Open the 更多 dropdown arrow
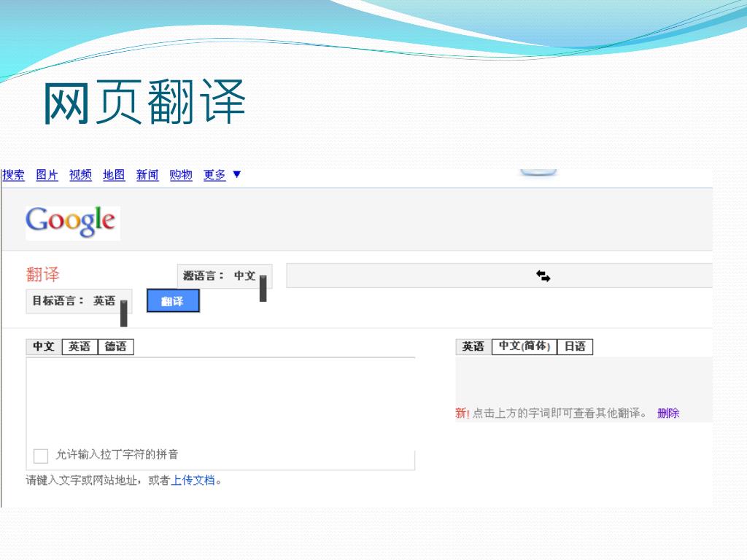Viewport: 747px width, 560px height. [237, 174]
